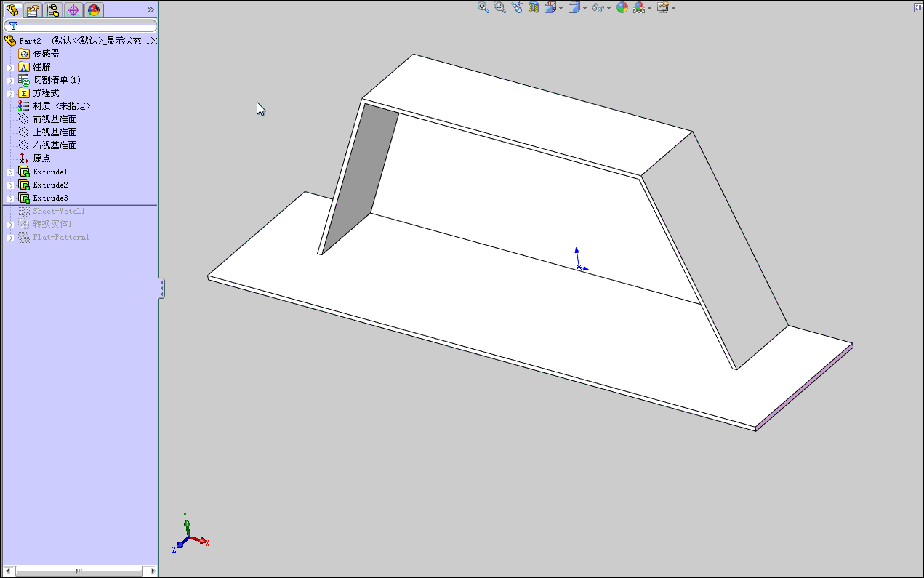Click the View Settings monitor icon
924x578 pixels.
[x=663, y=7]
